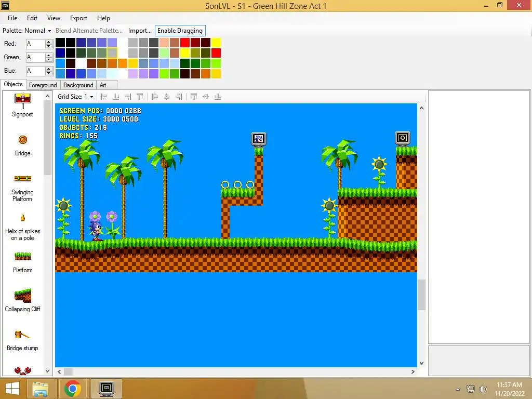
Task: Select the ring monitor on the right ledge
Action: click(x=403, y=138)
